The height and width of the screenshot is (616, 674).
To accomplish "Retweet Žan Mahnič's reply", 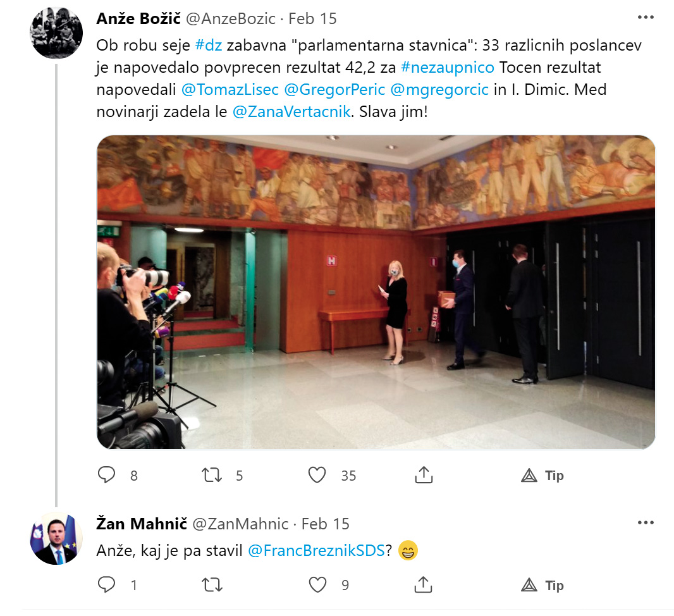I will 212,585.
